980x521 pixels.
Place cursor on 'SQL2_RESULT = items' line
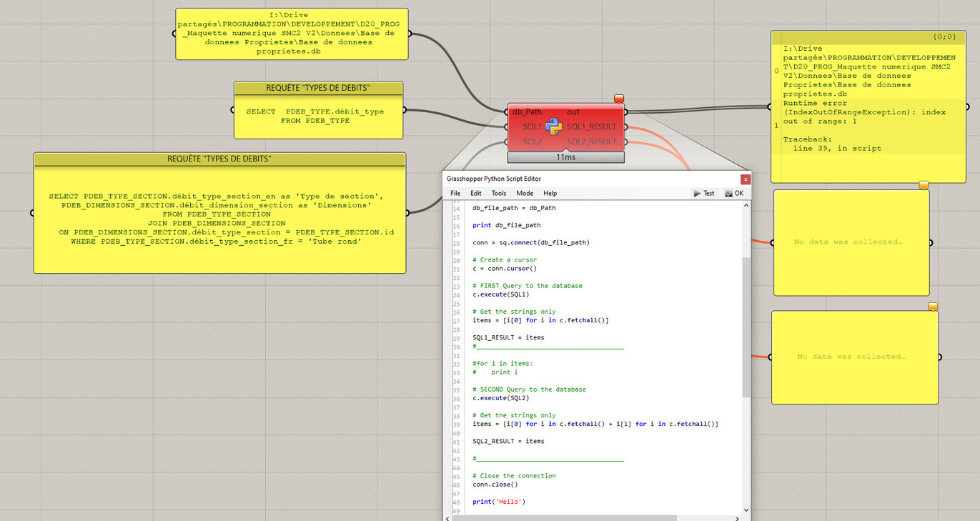[x=508, y=441]
